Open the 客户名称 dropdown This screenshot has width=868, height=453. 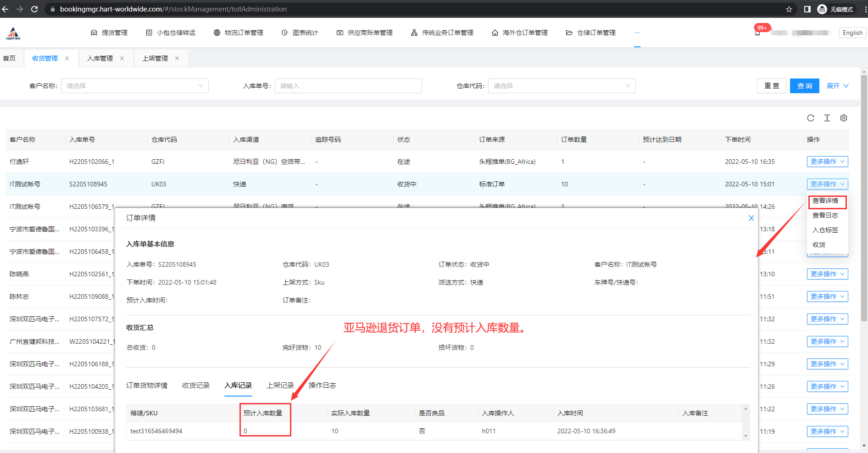click(x=135, y=86)
